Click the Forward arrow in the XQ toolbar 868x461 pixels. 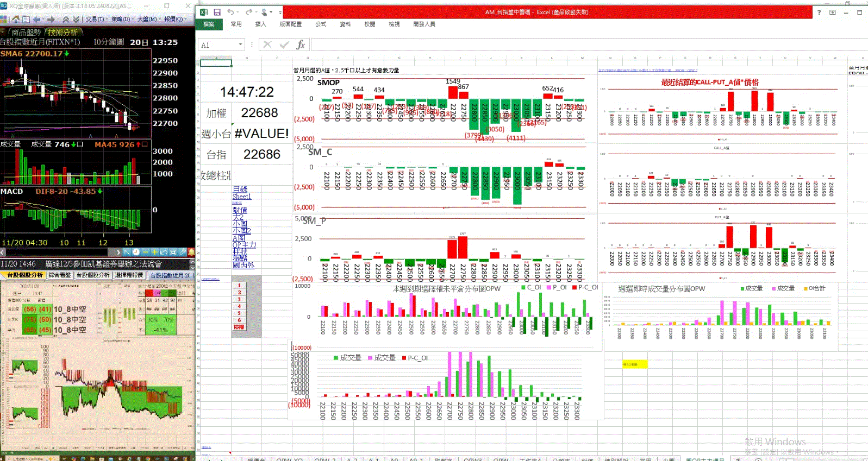click(51, 19)
